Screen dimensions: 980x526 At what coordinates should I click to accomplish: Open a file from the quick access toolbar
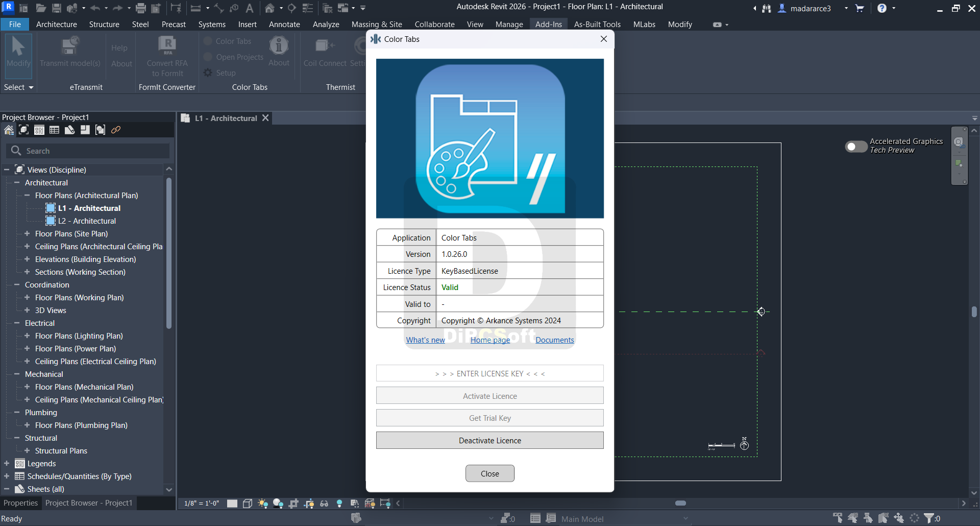41,8
